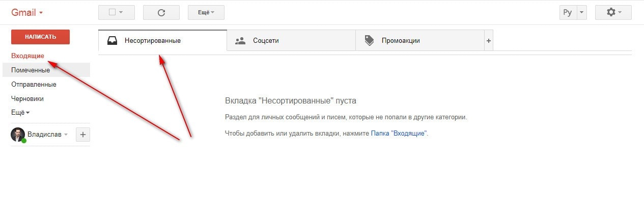Click the inbox tray icon on Несортированные
This screenshot has width=644, height=209.
pyautogui.click(x=113, y=41)
